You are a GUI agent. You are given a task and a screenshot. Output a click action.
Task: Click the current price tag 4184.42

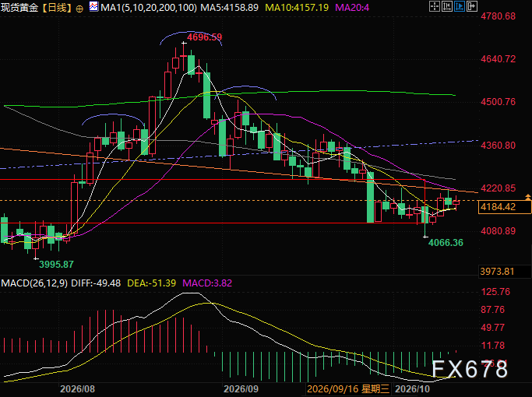tap(505, 207)
